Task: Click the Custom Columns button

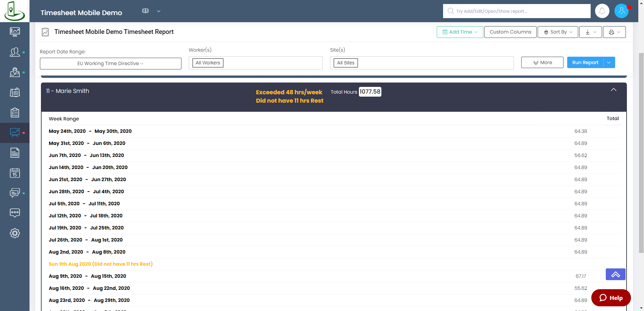Action: point(510,32)
